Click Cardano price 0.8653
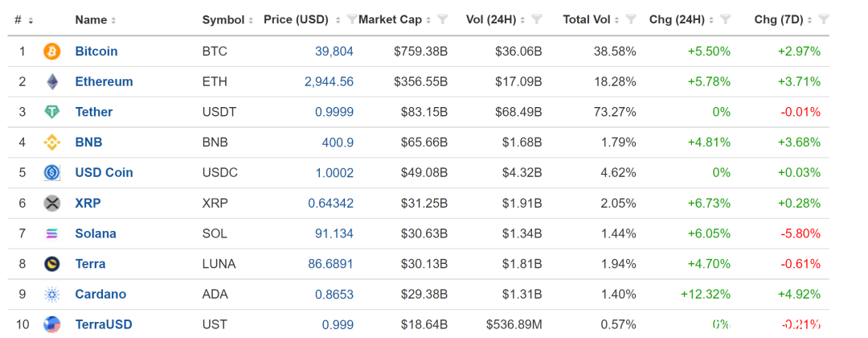The width and height of the screenshot is (868, 338). [334, 295]
